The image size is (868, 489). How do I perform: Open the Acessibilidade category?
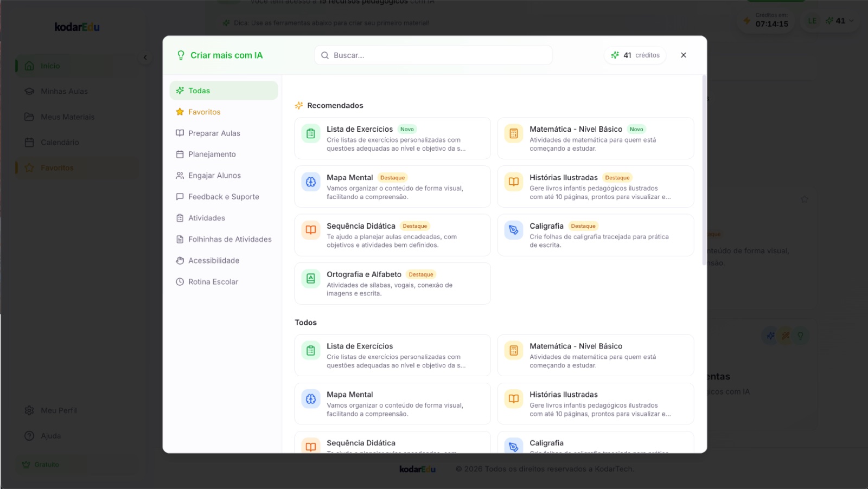point(224,260)
